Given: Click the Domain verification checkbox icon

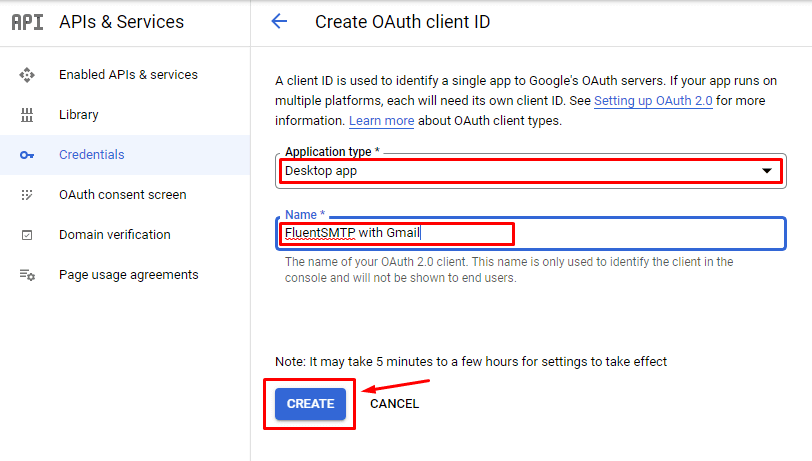Looking at the screenshot, I should pos(27,235).
